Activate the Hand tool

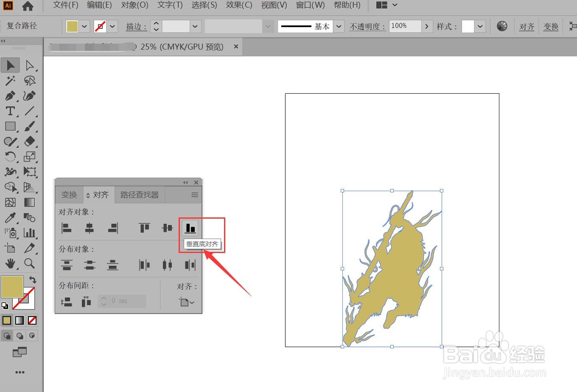(x=10, y=264)
